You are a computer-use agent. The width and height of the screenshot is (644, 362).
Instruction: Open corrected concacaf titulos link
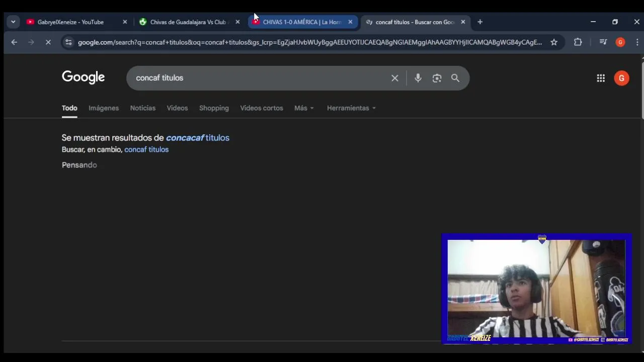(x=198, y=138)
